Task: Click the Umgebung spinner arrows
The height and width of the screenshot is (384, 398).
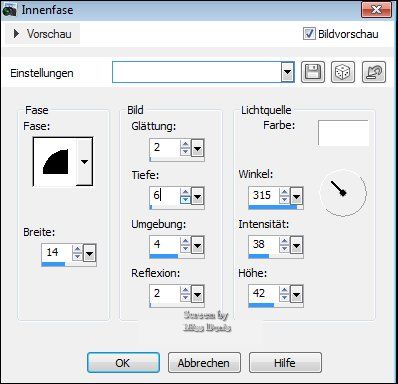Action: pyautogui.click(x=185, y=245)
